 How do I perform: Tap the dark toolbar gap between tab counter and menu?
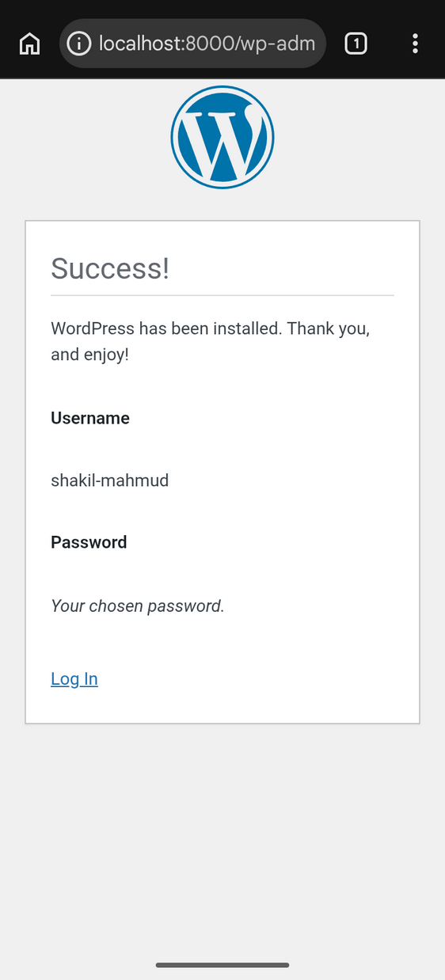[x=387, y=44]
